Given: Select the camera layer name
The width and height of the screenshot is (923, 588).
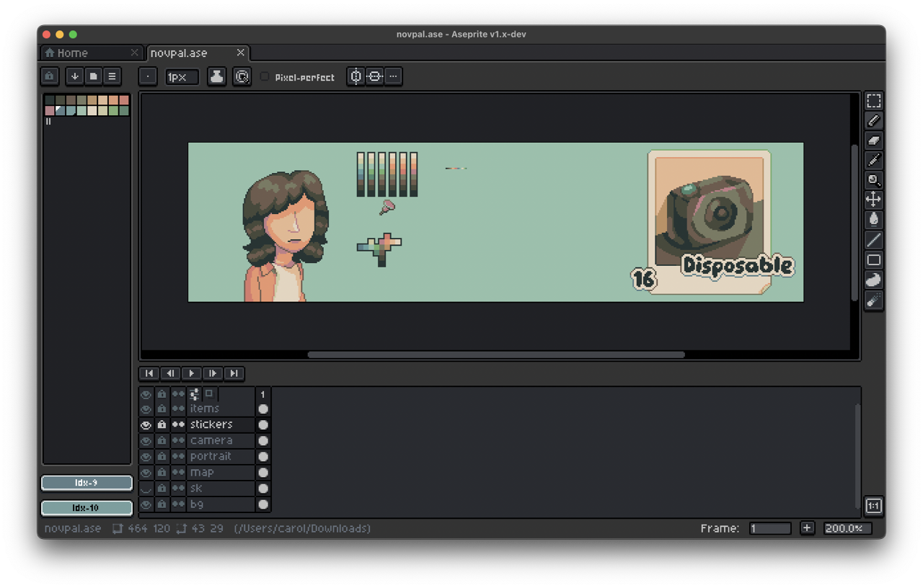Looking at the screenshot, I should [x=220, y=441].
